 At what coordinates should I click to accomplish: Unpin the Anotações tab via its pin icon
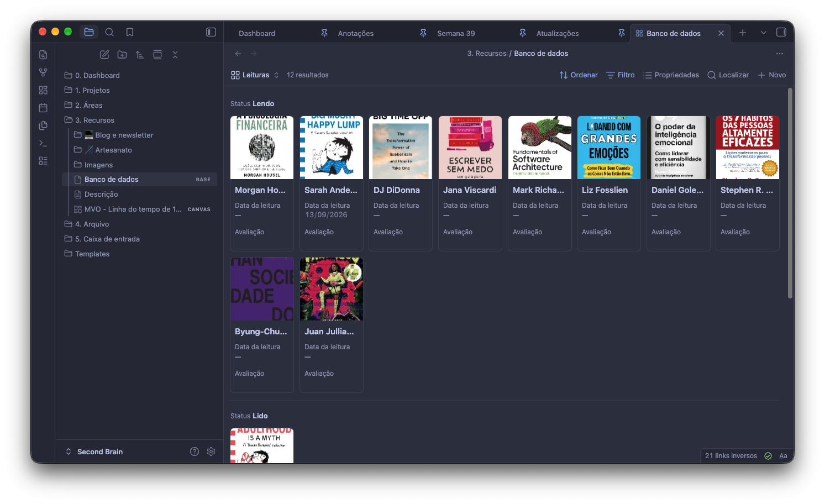click(x=423, y=33)
